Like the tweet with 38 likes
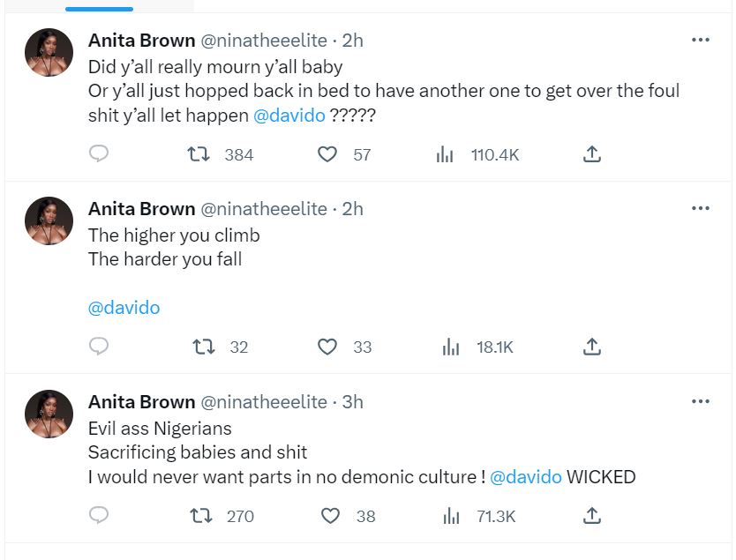 pos(329,515)
